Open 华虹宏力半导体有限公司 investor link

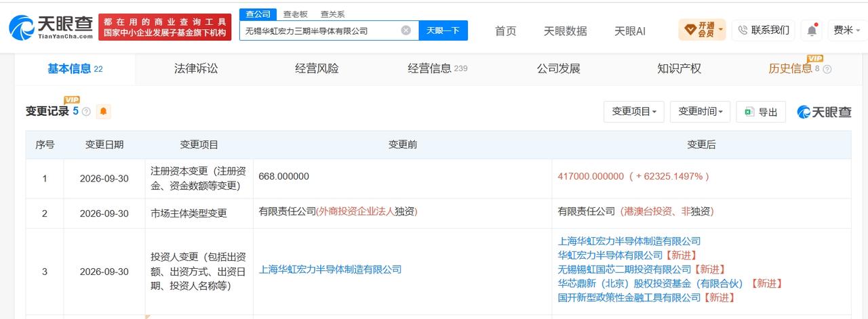(610, 255)
